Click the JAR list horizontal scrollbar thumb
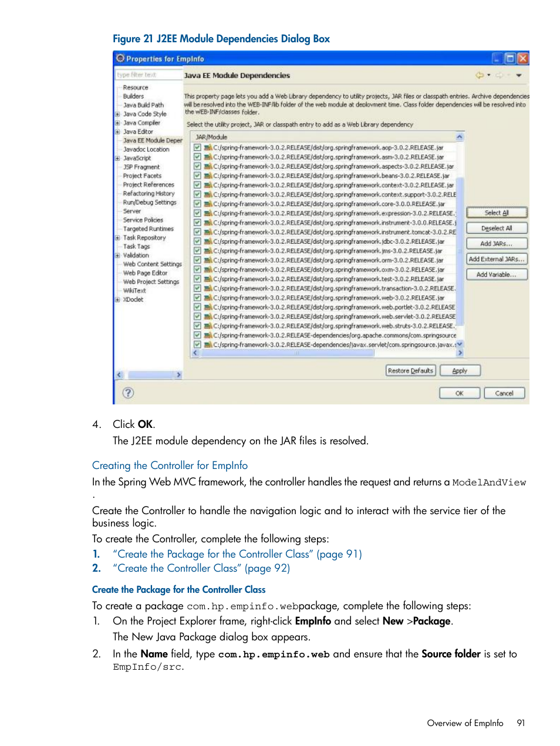 pyautogui.click(x=287, y=353)
